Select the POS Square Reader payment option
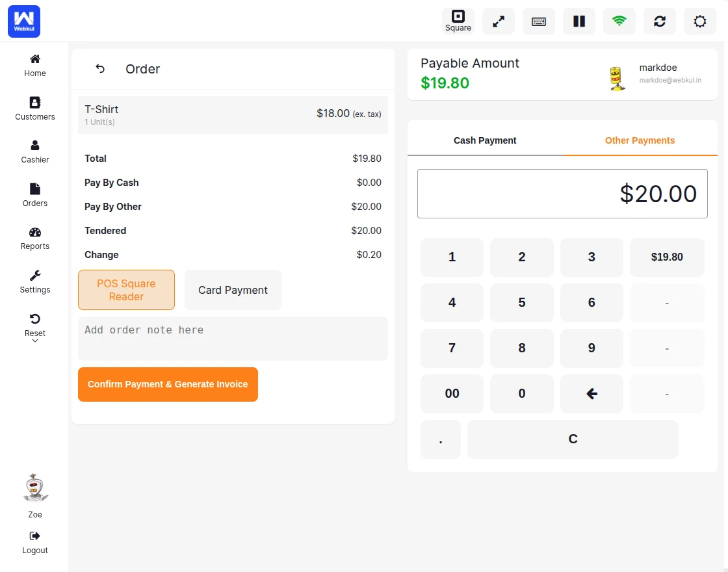728x572 pixels. tap(126, 290)
